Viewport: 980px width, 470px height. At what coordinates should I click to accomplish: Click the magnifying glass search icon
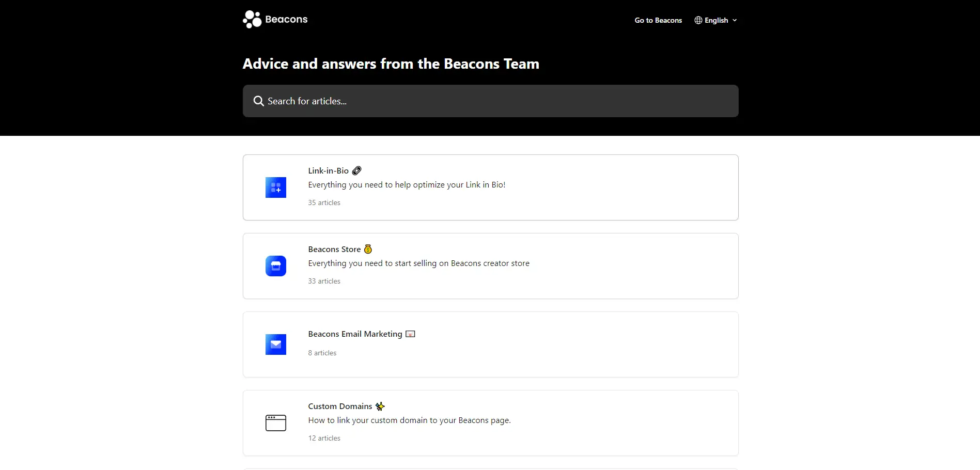click(259, 101)
